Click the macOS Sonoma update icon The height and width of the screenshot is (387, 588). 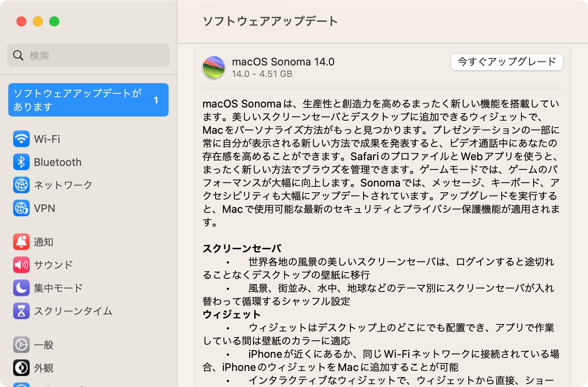click(x=214, y=68)
